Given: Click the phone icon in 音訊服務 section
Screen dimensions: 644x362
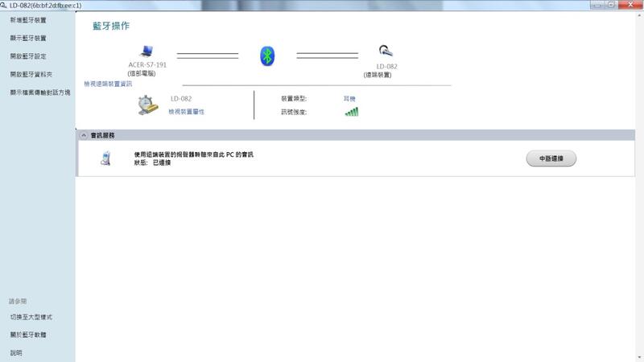Looking at the screenshot, I should tap(105, 158).
